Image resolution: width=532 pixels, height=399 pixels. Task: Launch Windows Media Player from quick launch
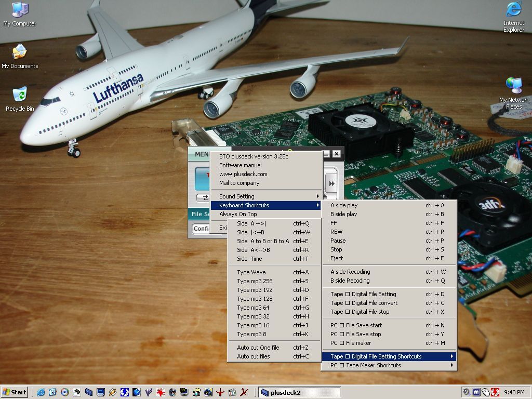click(x=64, y=392)
